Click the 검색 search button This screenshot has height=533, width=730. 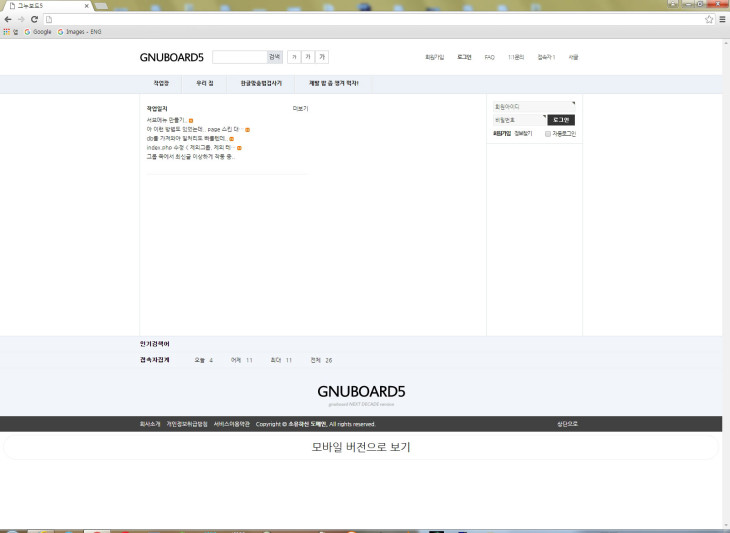[x=275, y=57]
